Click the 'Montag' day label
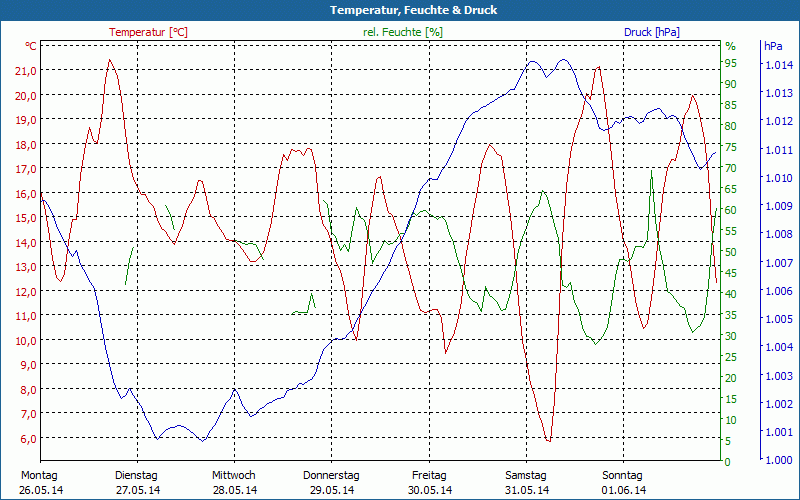 [x=39, y=476]
